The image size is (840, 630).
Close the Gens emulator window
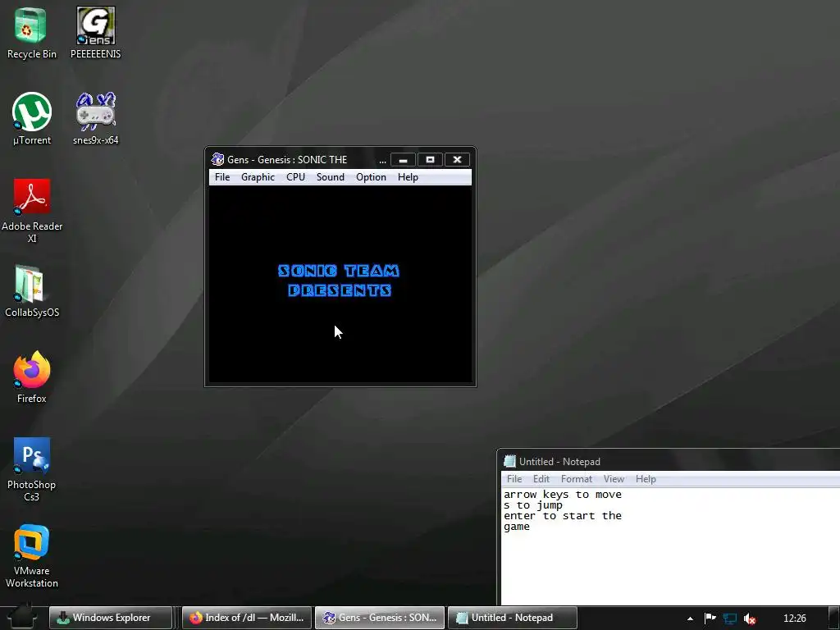pyautogui.click(x=457, y=160)
